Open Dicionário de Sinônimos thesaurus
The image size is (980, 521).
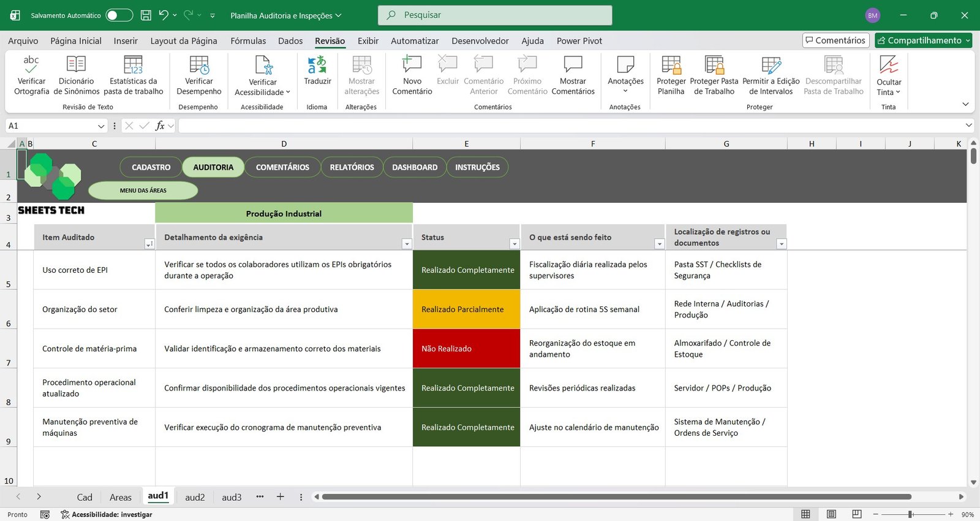click(76, 75)
